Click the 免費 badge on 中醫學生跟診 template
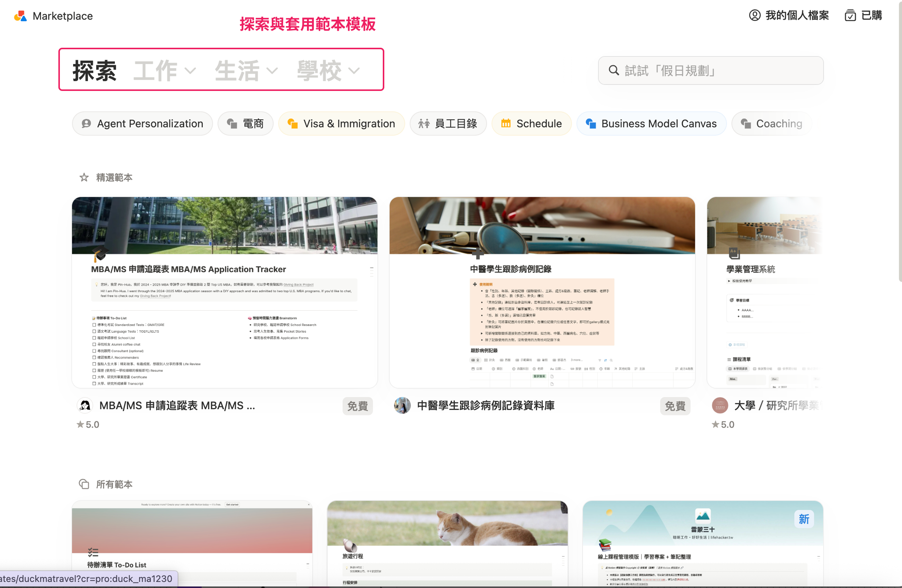 click(675, 406)
